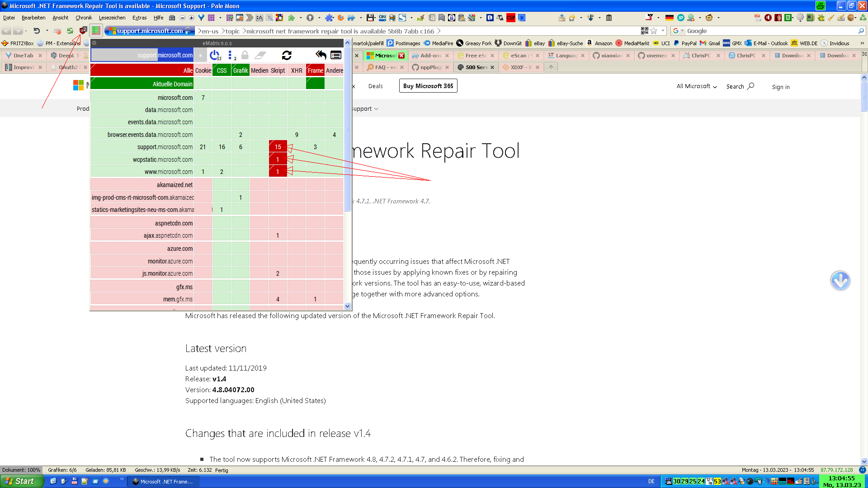Open the Bearbeiten menu
The image size is (868, 488).
[x=33, y=18]
